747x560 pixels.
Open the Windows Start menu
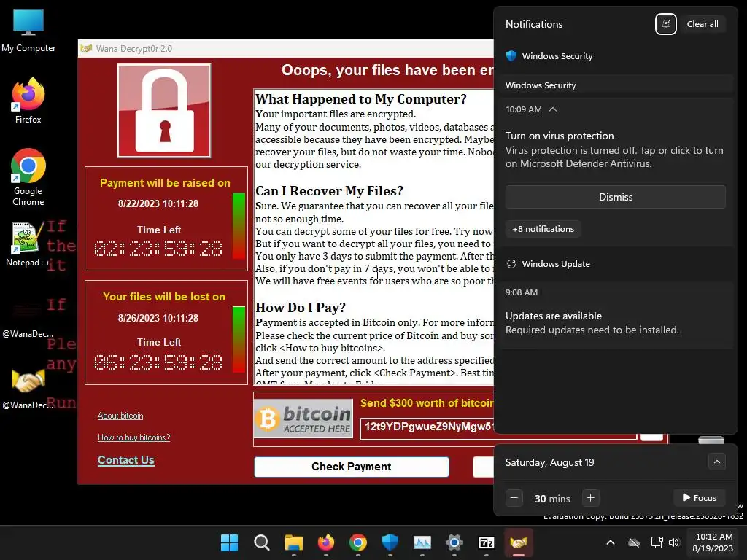point(229,542)
